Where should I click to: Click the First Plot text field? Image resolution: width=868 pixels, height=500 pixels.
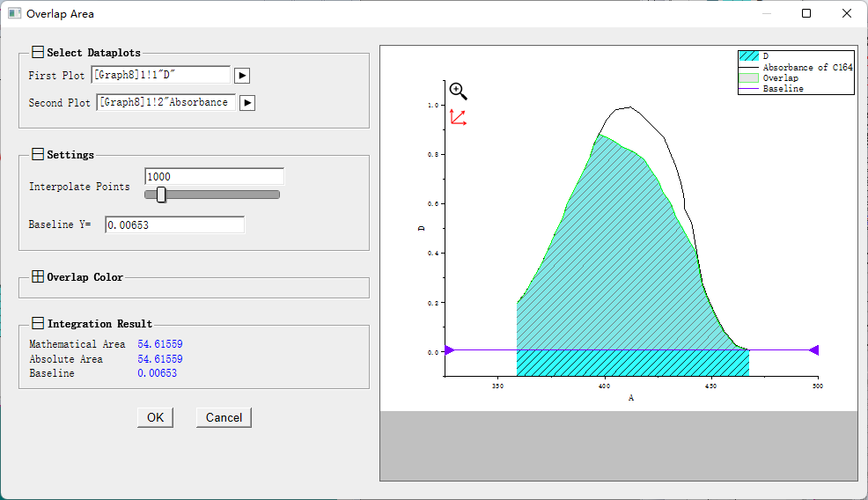(161, 76)
